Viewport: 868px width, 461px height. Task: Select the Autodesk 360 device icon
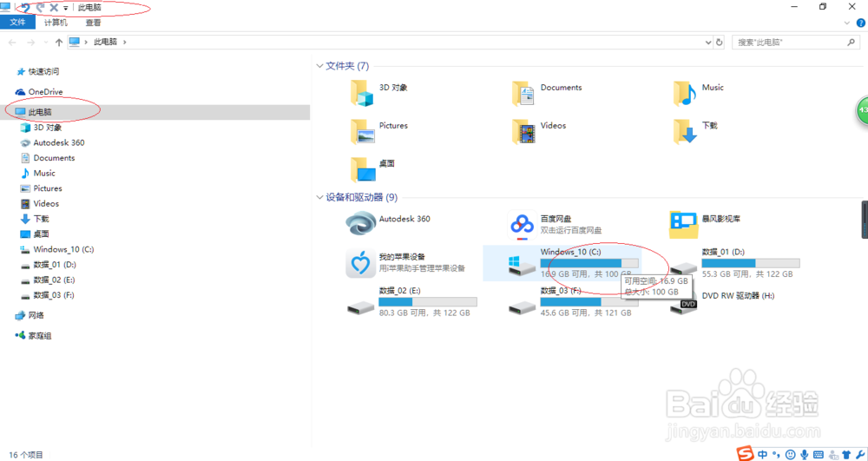click(360, 224)
